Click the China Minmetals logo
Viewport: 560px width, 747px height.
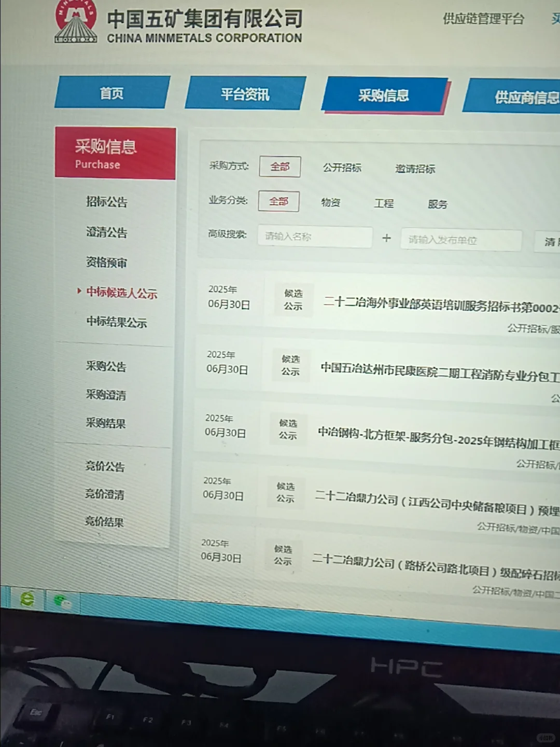point(76,22)
